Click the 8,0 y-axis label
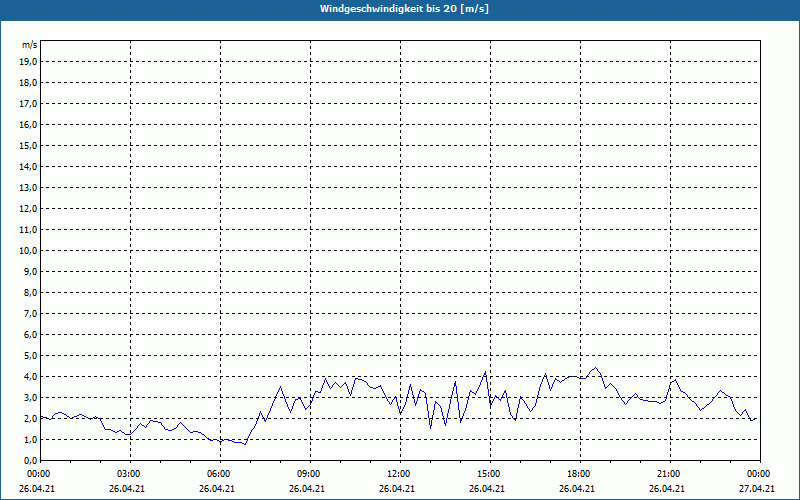This screenshot has height=500, width=800. coord(30,292)
